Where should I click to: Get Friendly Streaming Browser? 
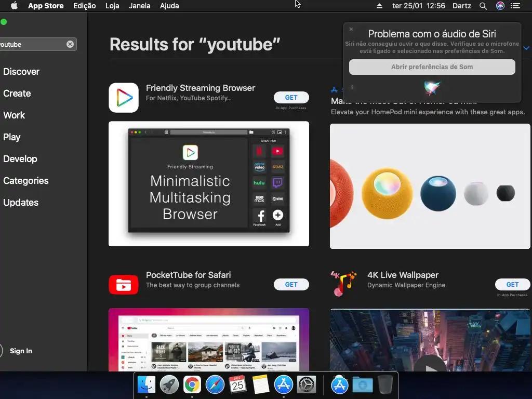(x=291, y=97)
